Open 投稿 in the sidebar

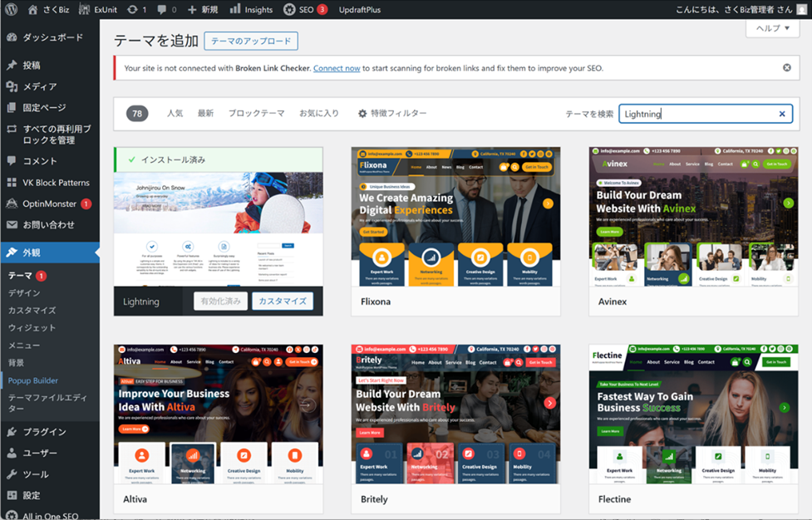pos(50,65)
